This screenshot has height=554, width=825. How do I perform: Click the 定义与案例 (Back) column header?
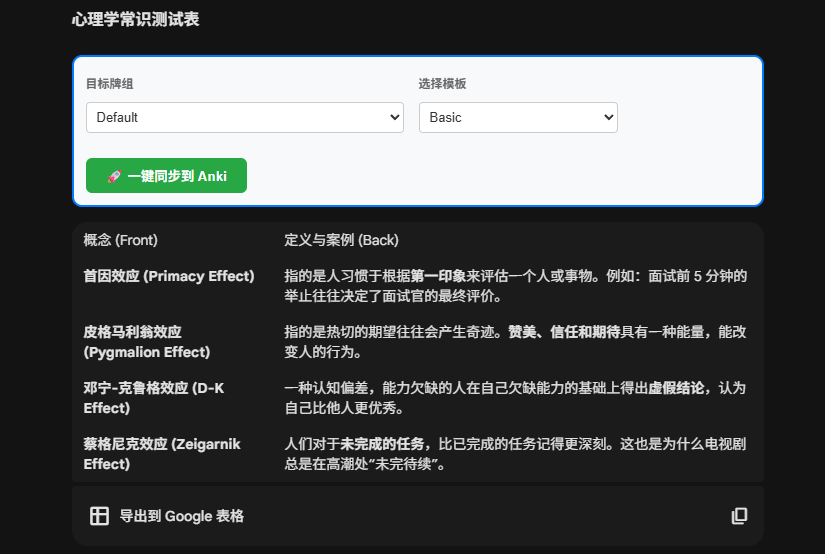point(341,240)
